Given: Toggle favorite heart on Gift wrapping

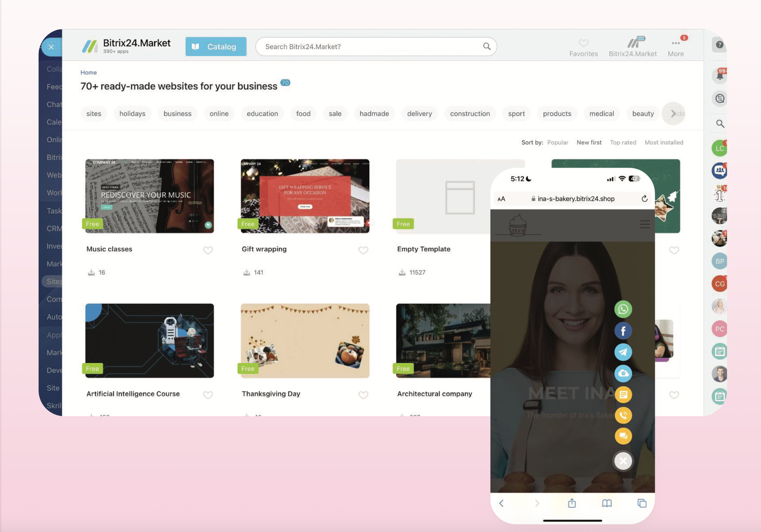Looking at the screenshot, I should point(363,250).
